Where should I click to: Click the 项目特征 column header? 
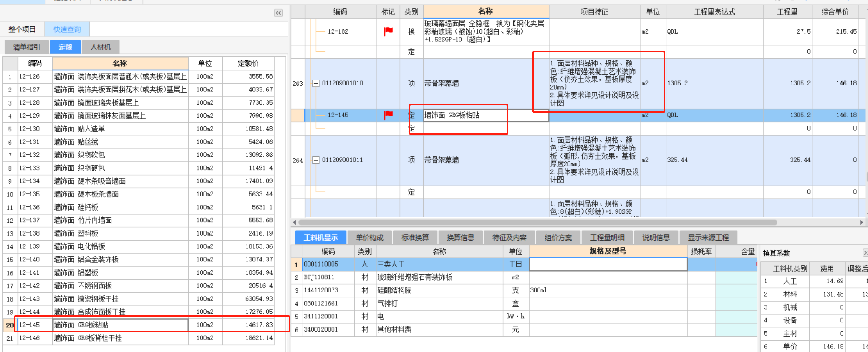[x=594, y=11]
